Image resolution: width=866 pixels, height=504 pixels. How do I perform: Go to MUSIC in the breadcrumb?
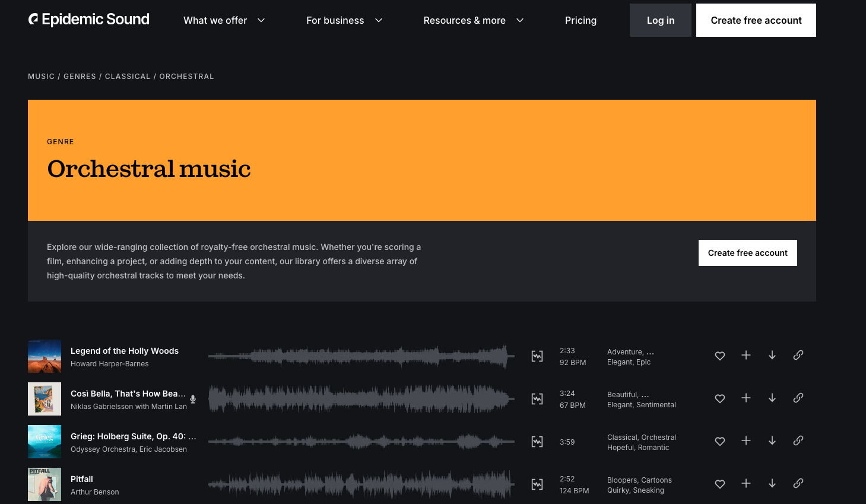[x=41, y=77]
